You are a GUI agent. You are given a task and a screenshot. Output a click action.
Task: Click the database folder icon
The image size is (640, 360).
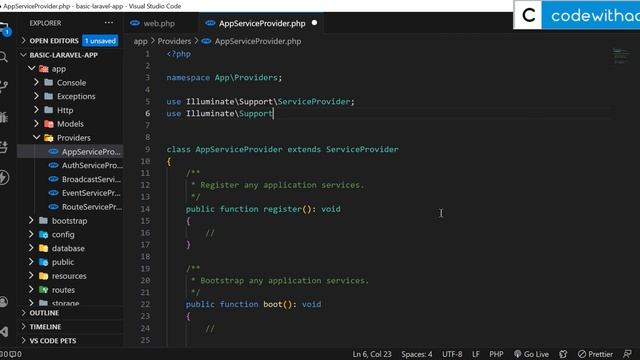click(43, 249)
